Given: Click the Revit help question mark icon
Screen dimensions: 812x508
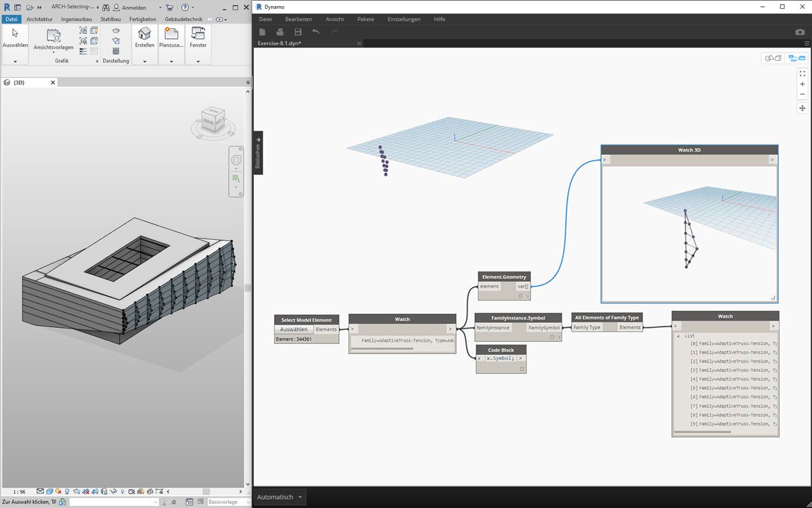Looking at the screenshot, I should pyautogui.click(x=184, y=7).
